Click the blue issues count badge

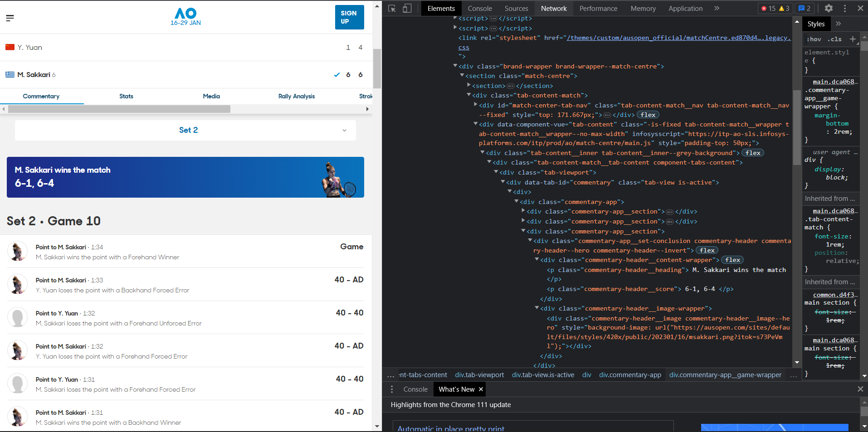click(x=805, y=8)
